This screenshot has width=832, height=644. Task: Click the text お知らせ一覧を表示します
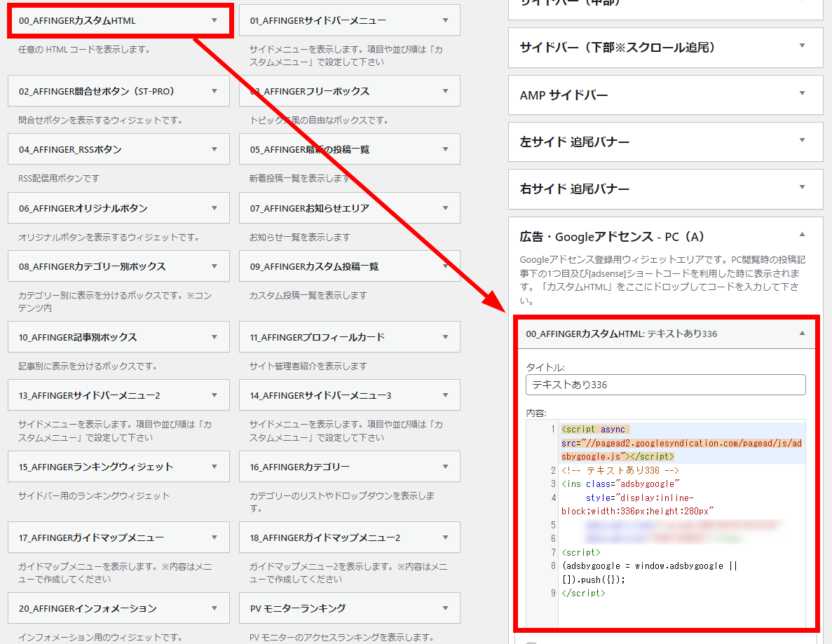coord(300,237)
